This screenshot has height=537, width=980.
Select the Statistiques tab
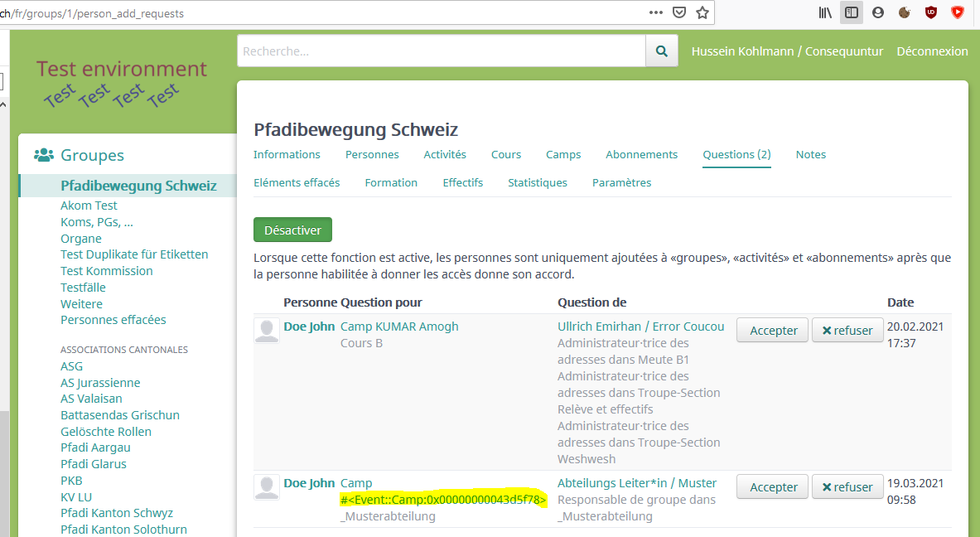pos(537,182)
